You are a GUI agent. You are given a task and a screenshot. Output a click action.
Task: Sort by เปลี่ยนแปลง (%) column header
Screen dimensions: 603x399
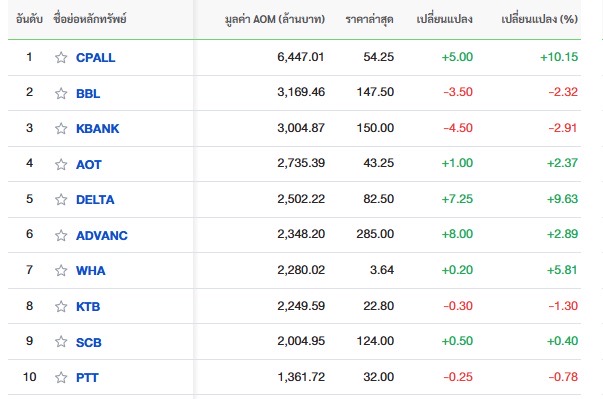pos(540,19)
